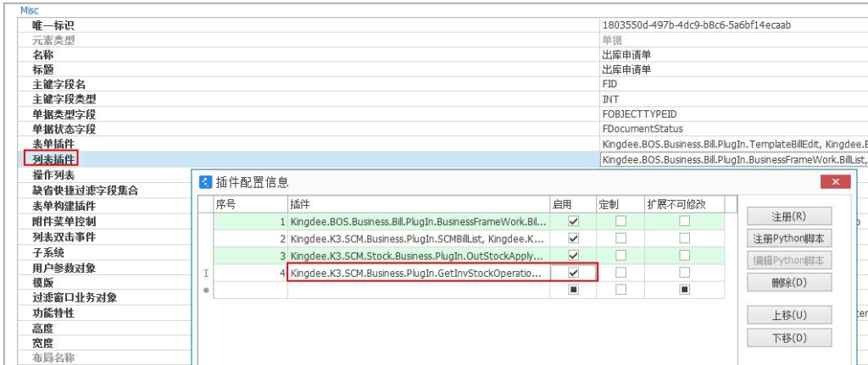Click the 注册Python脚本 button
This screenshot has height=365, width=868.
(789, 239)
